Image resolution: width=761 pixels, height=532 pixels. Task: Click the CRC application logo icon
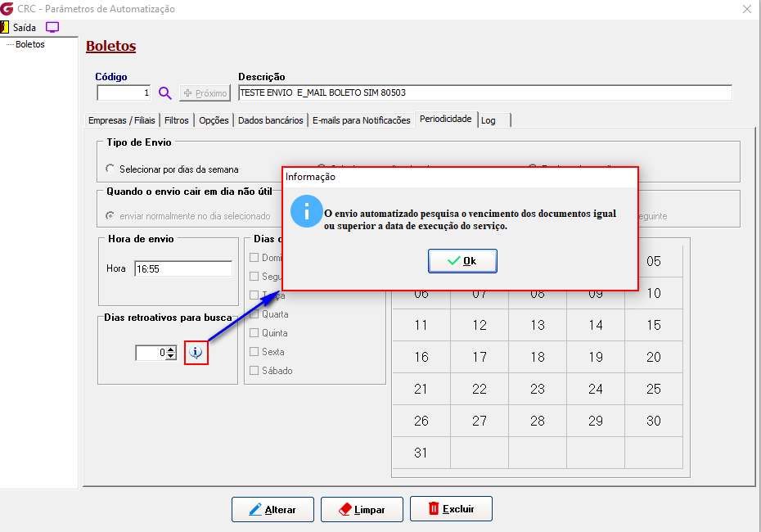click(7, 9)
